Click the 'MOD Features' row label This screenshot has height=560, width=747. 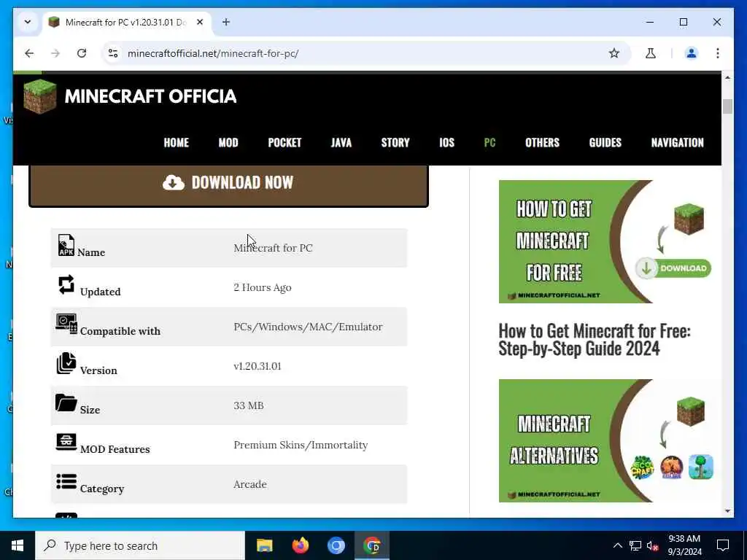coord(115,449)
